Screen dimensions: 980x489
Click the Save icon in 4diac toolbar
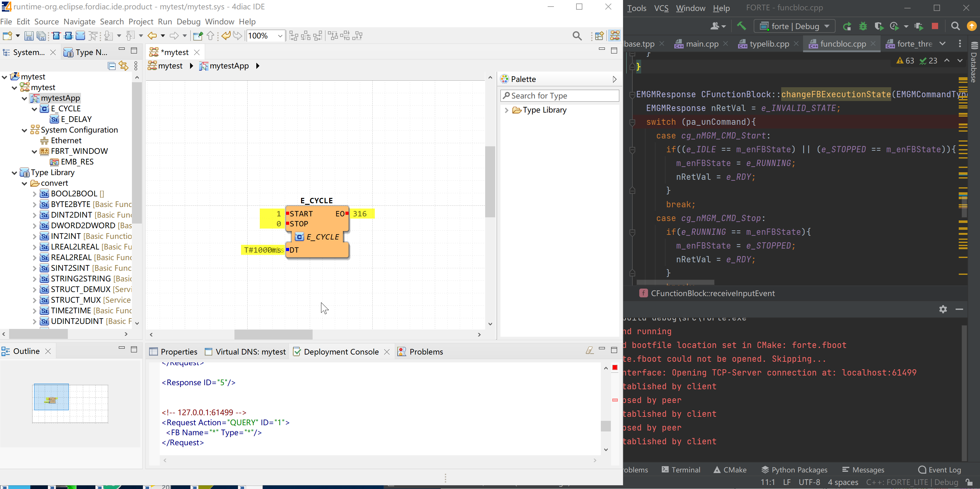28,36
